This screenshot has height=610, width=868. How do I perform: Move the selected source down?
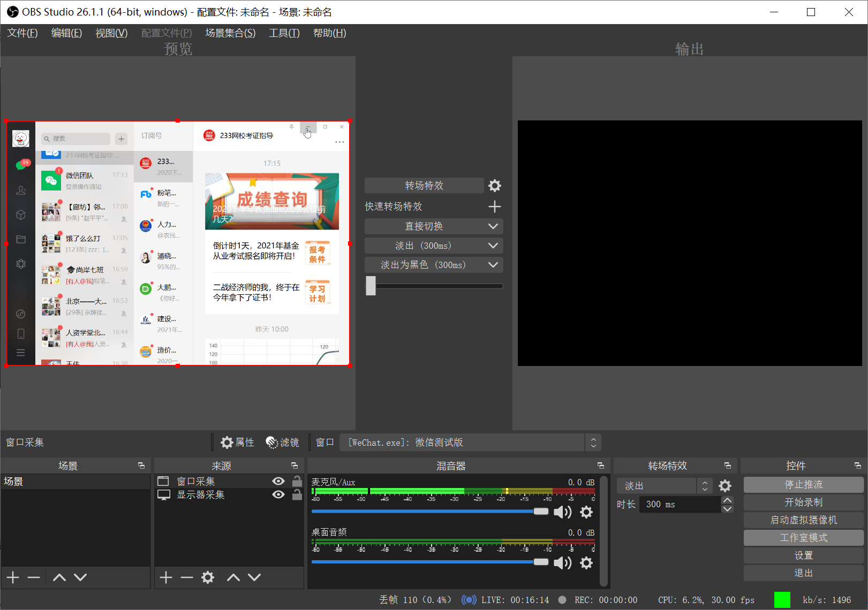point(254,577)
